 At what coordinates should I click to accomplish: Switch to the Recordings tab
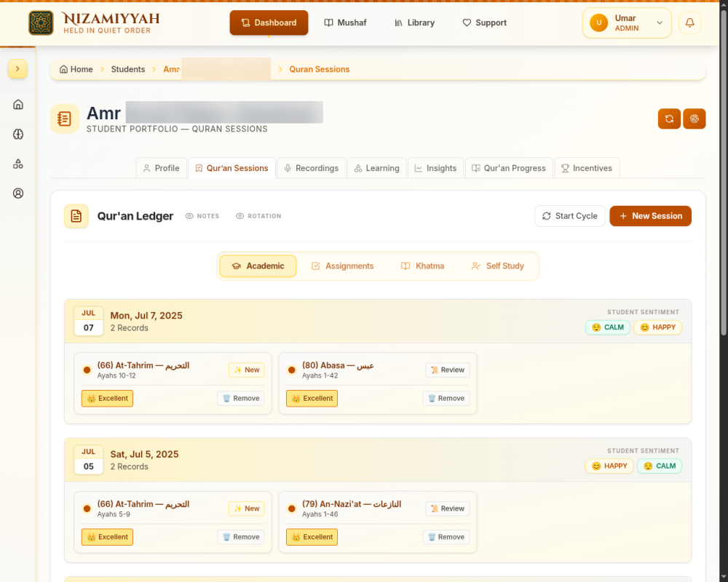coord(312,168)
